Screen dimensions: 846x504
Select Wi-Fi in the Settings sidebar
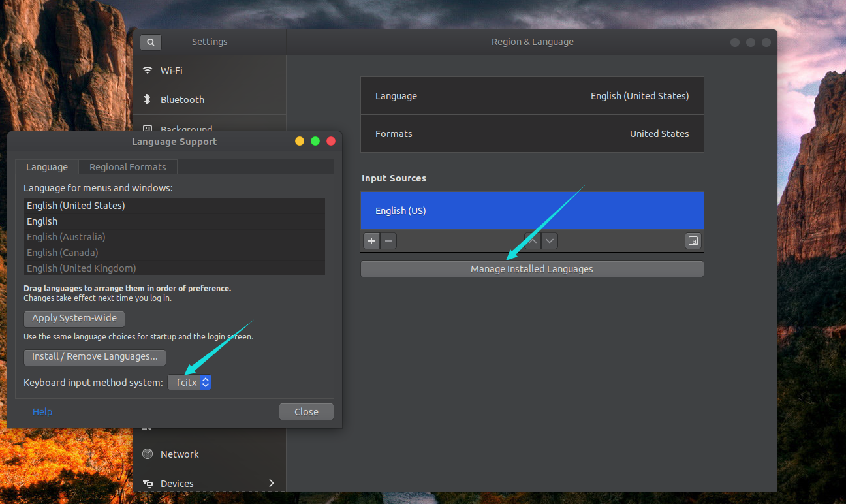[210, 71]
